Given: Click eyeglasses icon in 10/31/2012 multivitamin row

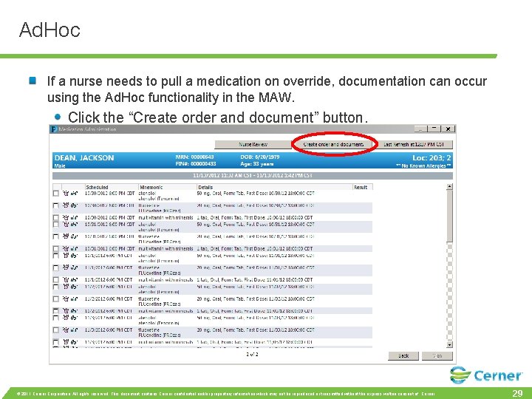Looking at the screenshot, I should click(x=74, y=249).
